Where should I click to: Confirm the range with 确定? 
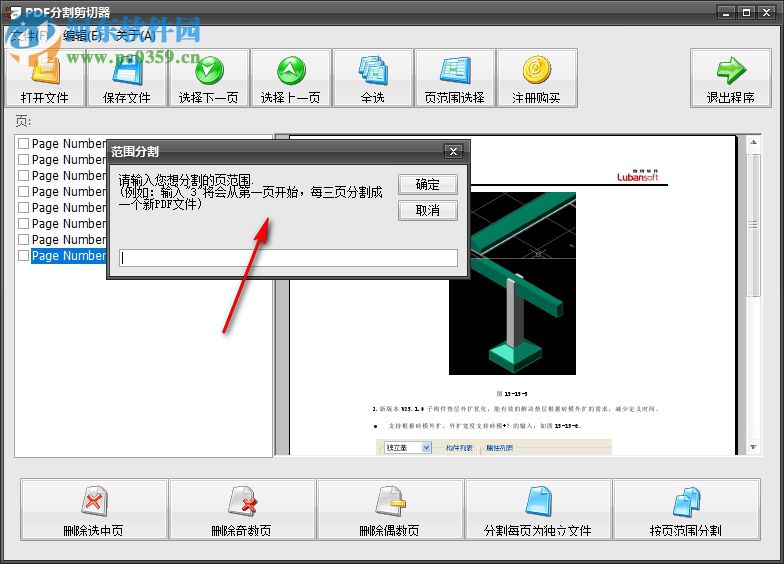coord(428,184)
